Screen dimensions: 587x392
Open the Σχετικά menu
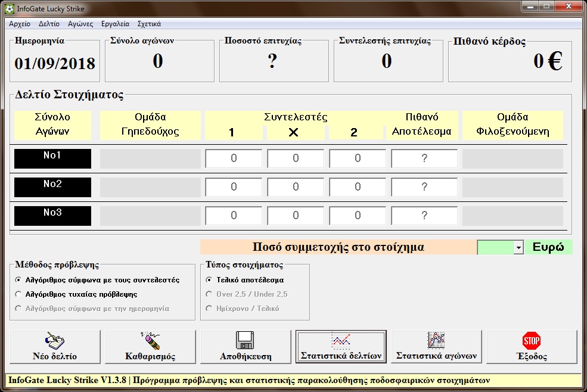pyautogui.click(x=149, y=24)
